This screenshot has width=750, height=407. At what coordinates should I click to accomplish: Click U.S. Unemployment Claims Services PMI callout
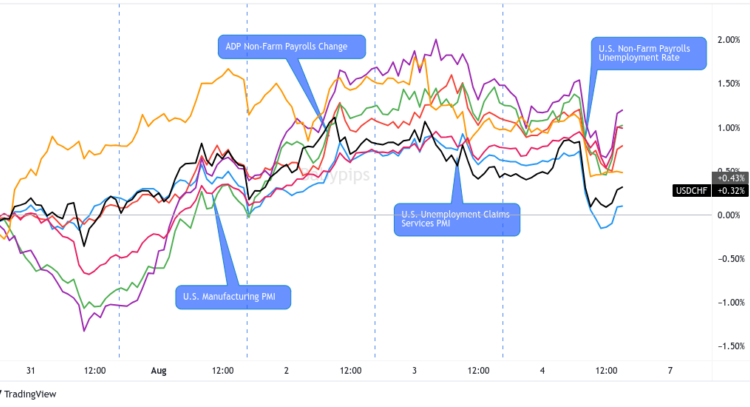pyautogui.click(x=457, y=218)
